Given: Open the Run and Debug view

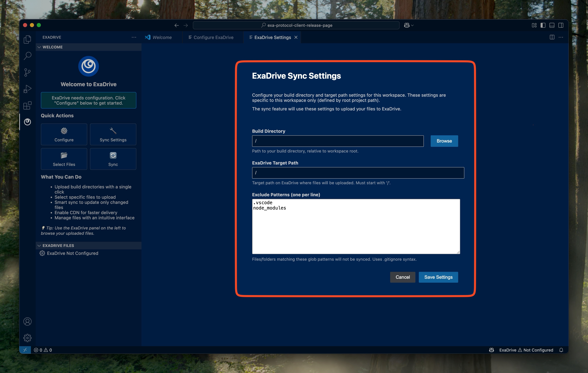Looking at the screenshot, I should (x=27, y=89).
